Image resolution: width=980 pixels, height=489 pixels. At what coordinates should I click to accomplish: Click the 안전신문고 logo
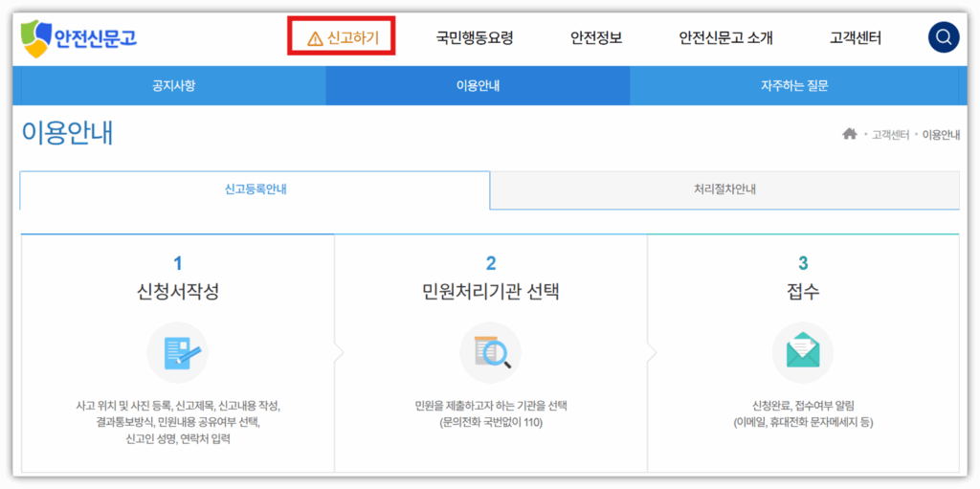(78, 39)
